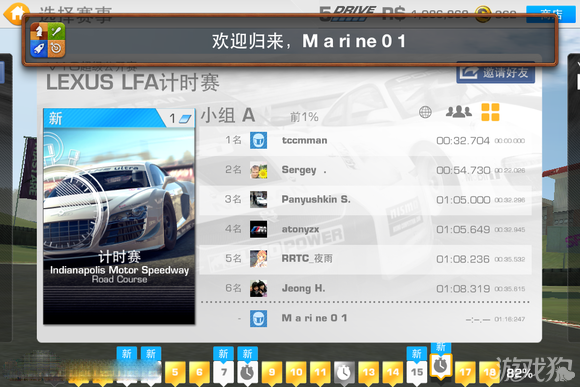Select event marker 10 on timeline

tap(296, 372)
